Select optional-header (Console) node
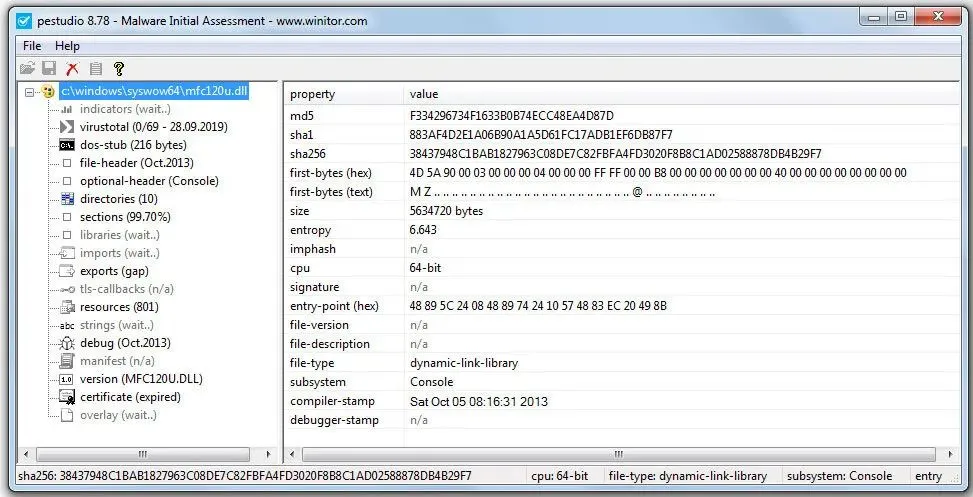 [149, 181]
